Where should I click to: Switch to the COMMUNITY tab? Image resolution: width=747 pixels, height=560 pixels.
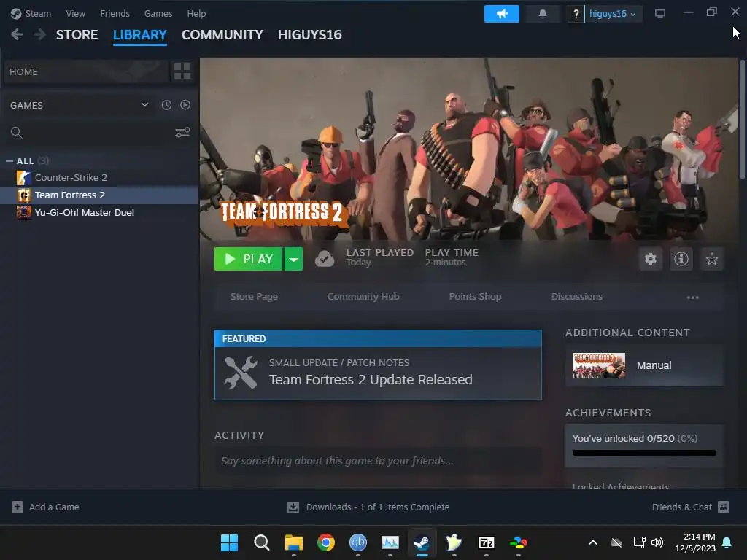222,35
